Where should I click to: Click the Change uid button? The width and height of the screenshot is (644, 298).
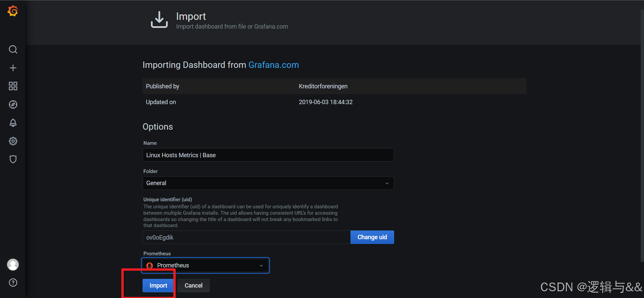372,237
